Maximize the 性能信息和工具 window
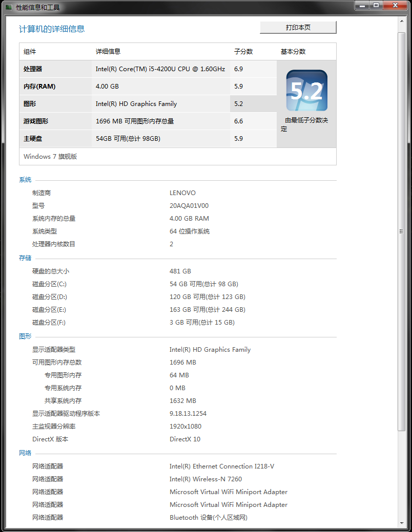Screen dimensions: 412x532 376,6
